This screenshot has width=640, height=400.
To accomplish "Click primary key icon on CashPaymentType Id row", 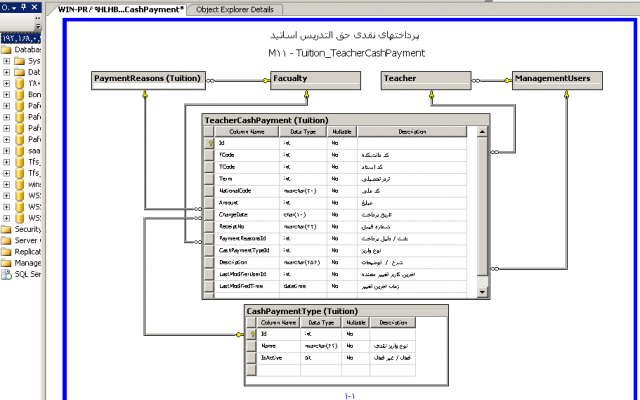I will 252,334.
